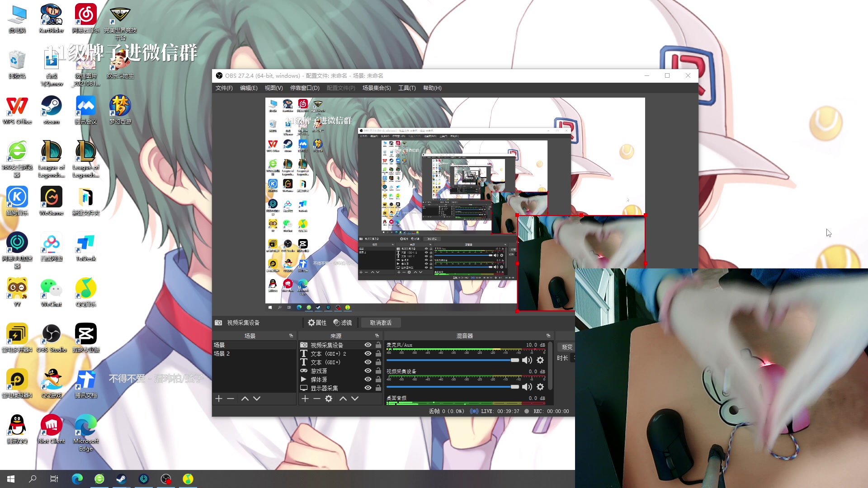This screenshot has width=868, height=488.
Task: Open 视频采集设备 mixer settings gear
Action: [540, 387]
